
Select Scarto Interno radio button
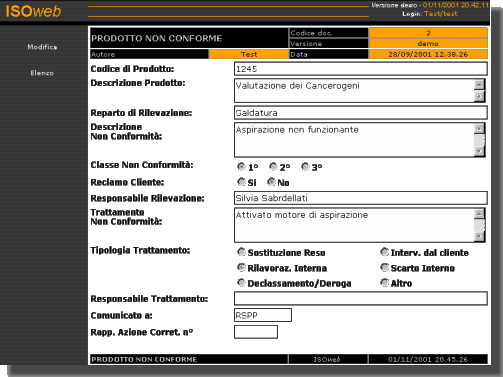pos(384,267)
